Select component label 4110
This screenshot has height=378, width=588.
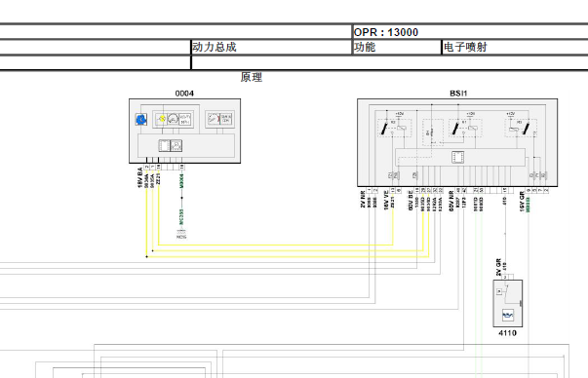[507, 332]
